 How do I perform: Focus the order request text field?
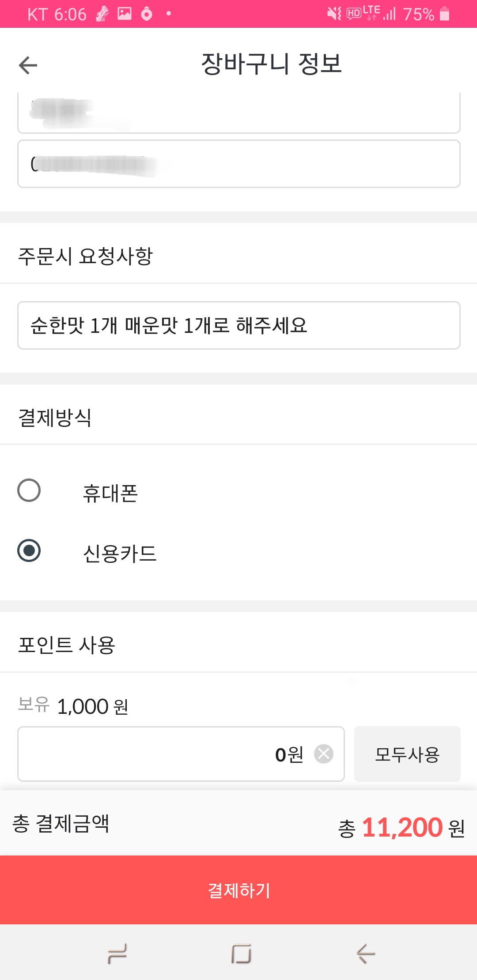tap(239, 325)
